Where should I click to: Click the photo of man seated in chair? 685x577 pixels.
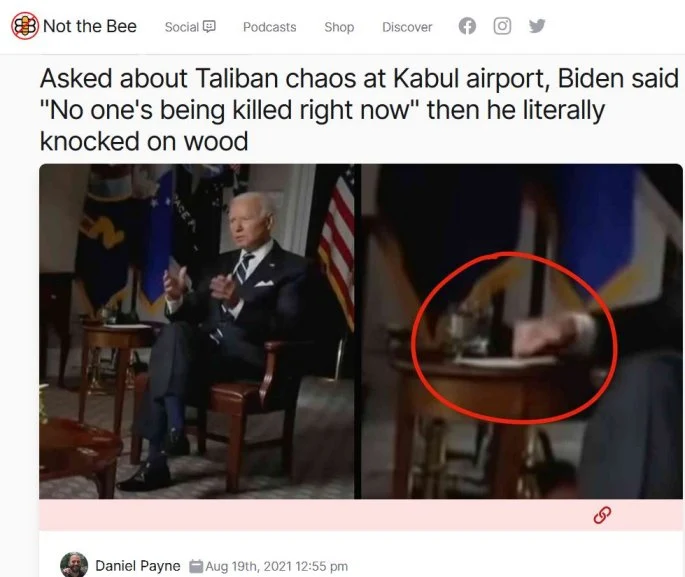tap(197, 332)
